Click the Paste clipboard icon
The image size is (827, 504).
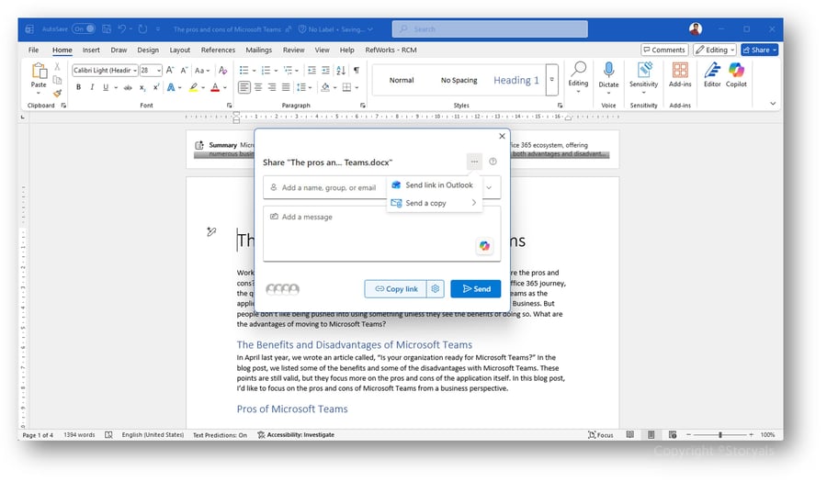(x=39, y=71)
